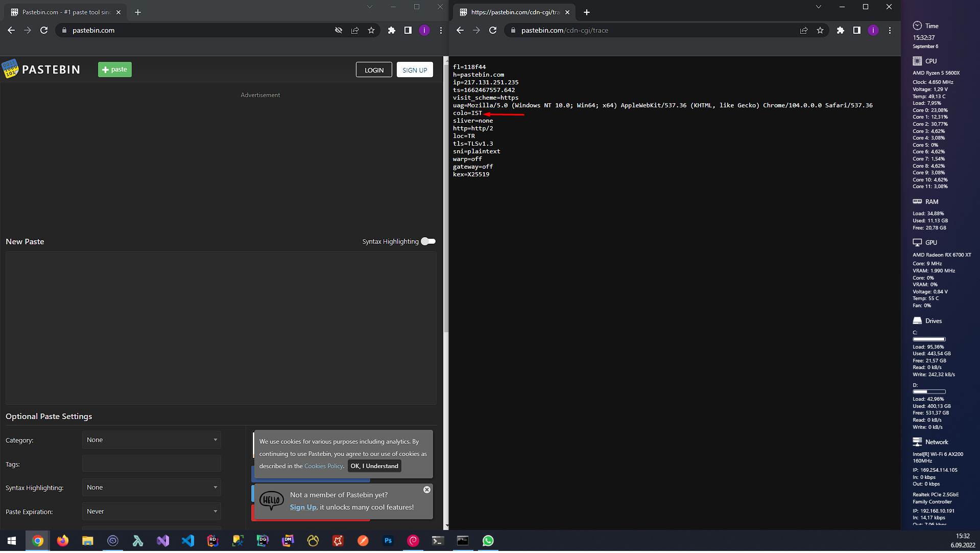Screen dimensions: 980x553
Task: Reload pastebin.com in the left Chrome window
Action: 44,30
